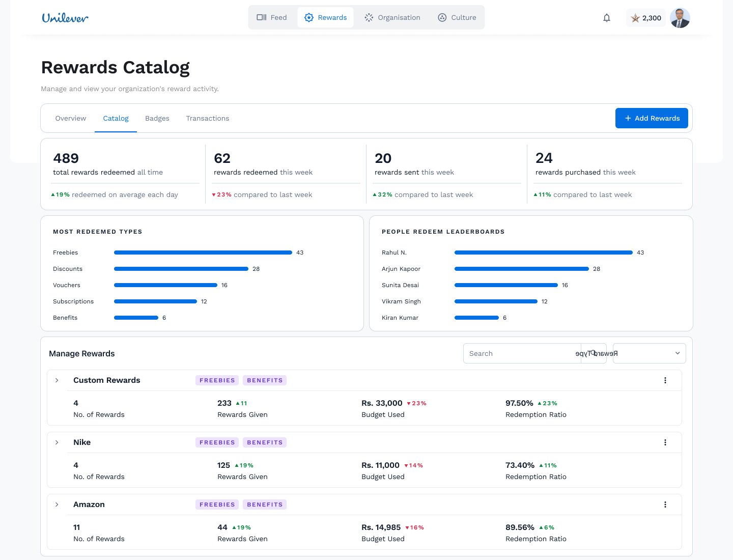733x560 pixels.
Task: Click Sunita Desai in leaderboard
Action: click(x=401, y=285)
